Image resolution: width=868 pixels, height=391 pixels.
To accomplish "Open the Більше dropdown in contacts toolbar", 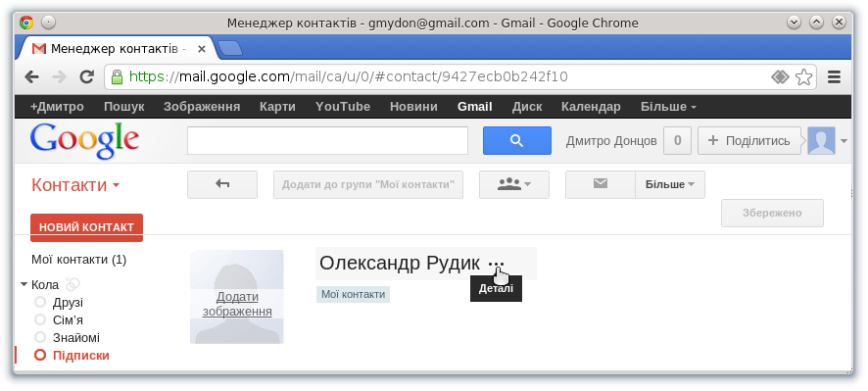I will tap(670, 184).
